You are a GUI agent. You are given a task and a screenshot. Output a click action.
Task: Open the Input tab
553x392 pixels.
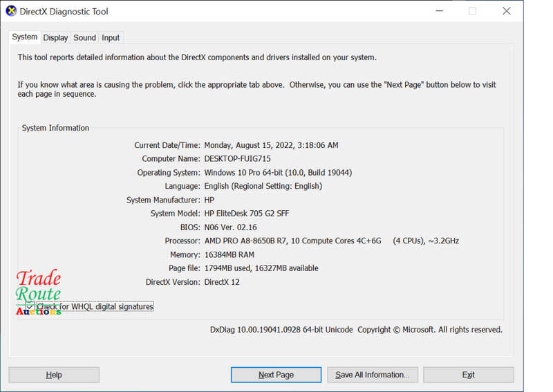[x=111, y=38]
